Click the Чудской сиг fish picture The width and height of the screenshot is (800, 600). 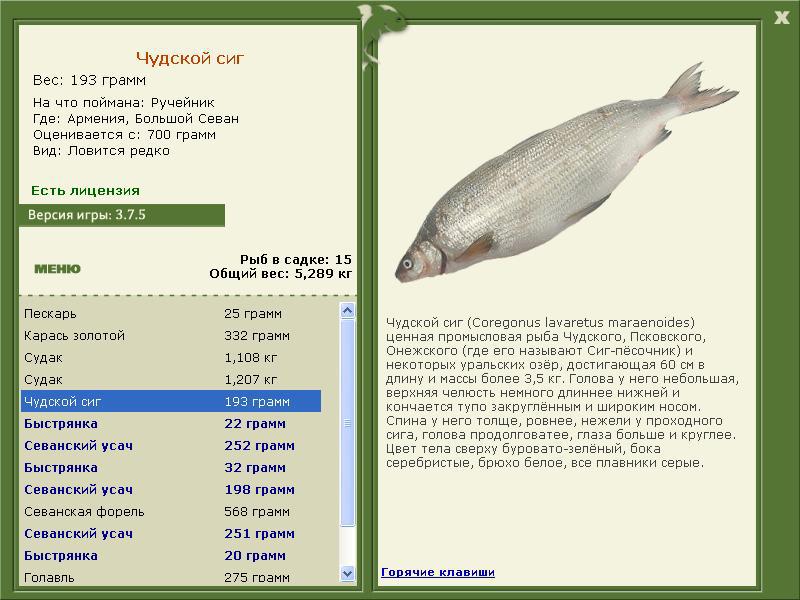566,173
